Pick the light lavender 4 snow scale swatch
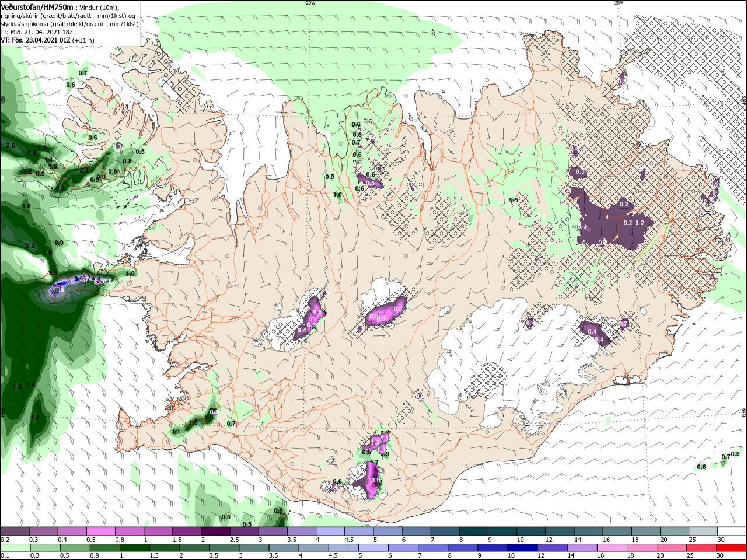Screen dimensions: 747x560 point(329,531)
